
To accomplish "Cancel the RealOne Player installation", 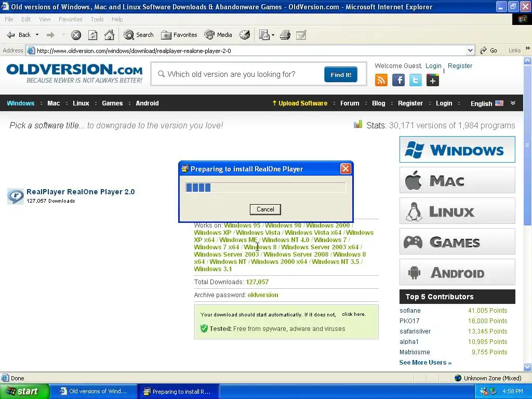I will (x=265, y=209).
